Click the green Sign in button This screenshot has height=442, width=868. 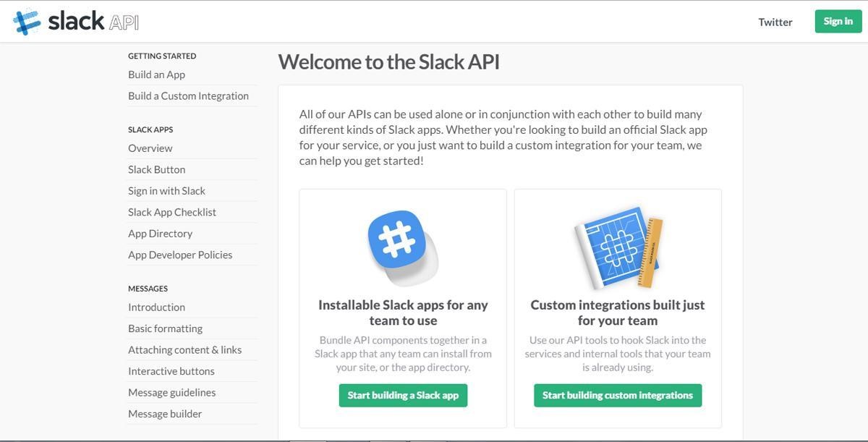(838, 21)
